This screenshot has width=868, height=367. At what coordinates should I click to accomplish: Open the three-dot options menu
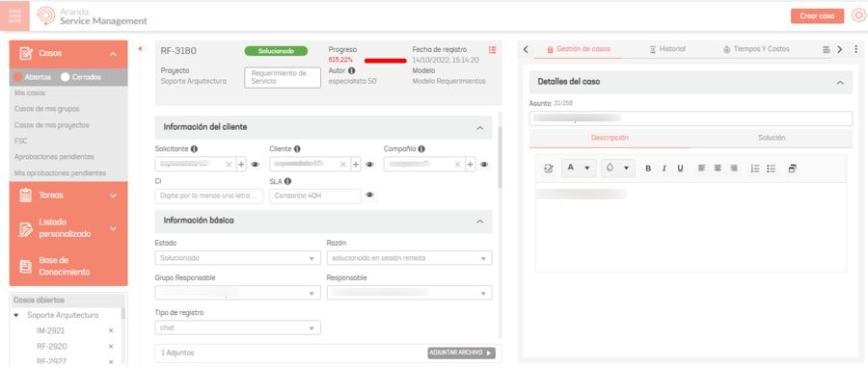855,49
